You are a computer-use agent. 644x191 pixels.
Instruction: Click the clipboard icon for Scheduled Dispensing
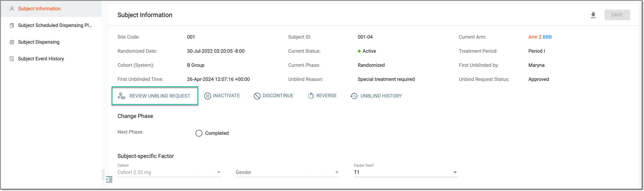[x=12, y=26]
